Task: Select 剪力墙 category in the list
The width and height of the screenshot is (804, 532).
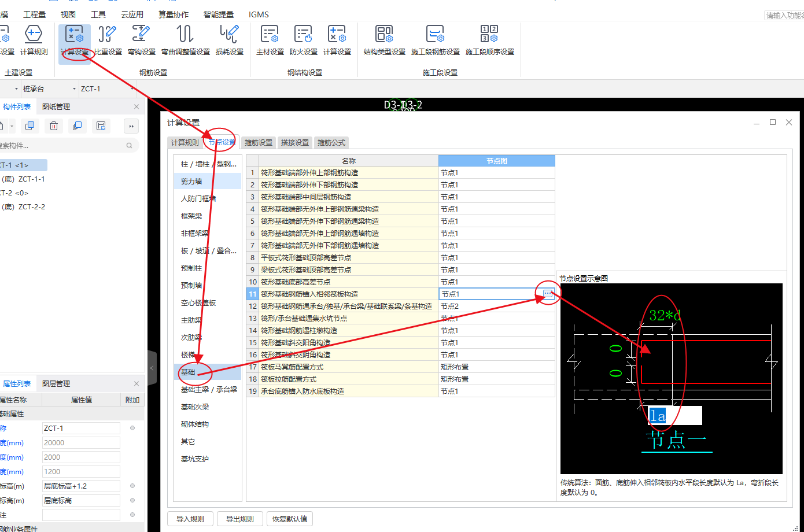Action: (208, 181)
